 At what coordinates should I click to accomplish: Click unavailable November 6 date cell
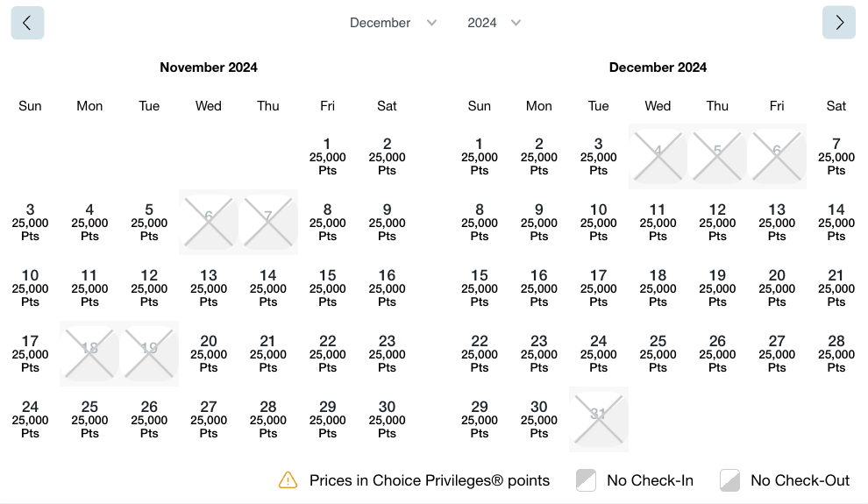(209, 223)
